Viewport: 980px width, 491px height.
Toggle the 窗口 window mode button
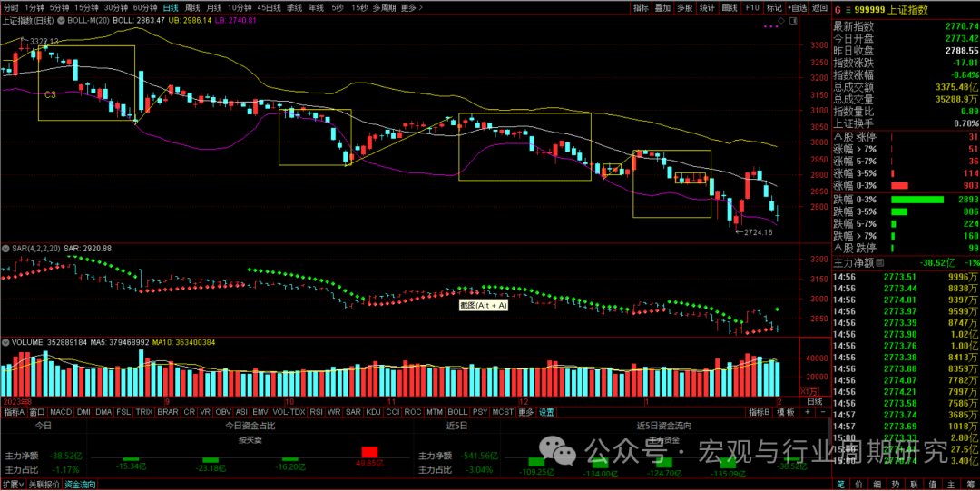point(37,412)
